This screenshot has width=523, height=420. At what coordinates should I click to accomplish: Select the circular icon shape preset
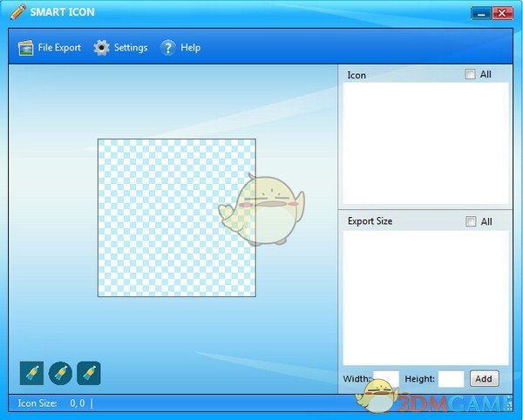[60, 373]
